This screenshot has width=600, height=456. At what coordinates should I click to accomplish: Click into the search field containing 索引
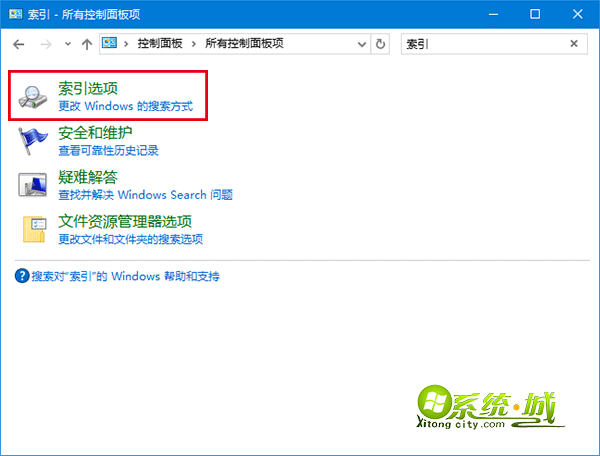point(480,44)
